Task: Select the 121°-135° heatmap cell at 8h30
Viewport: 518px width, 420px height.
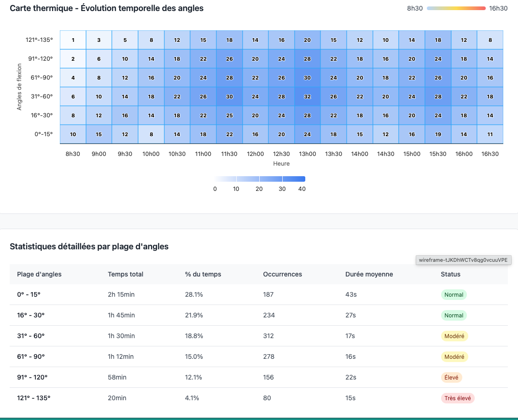Action: click(73, 40)
